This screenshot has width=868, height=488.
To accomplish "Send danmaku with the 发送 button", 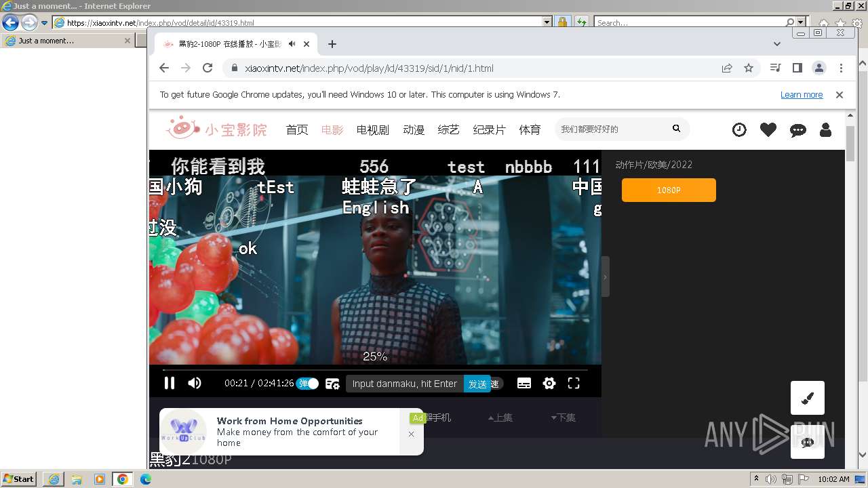I will coord(477,384).
